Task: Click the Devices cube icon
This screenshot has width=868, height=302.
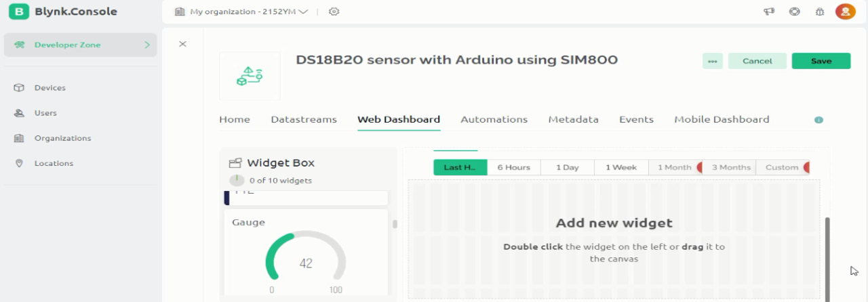Action: [20, 87]
